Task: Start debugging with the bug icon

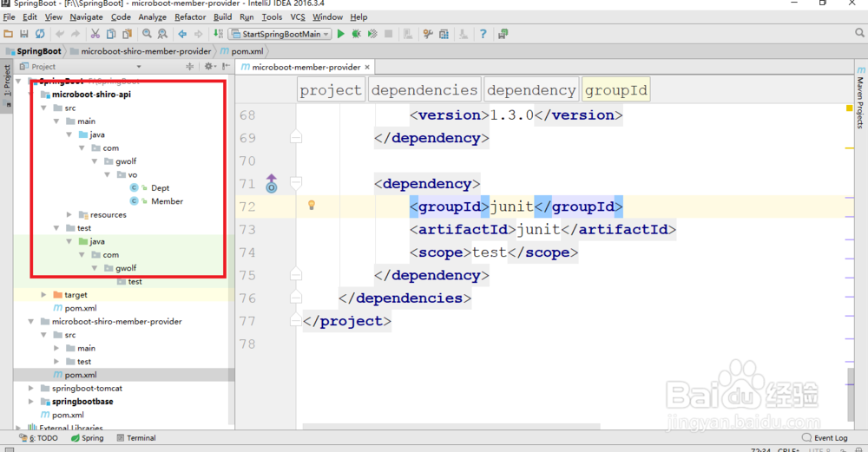Action: point(357,34)
